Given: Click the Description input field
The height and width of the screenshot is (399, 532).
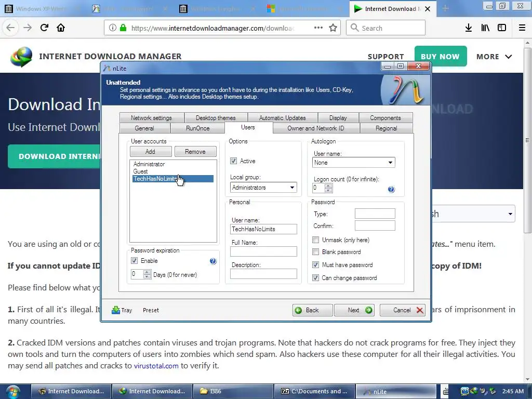Looking at the screenshot, I should point(263,274).
